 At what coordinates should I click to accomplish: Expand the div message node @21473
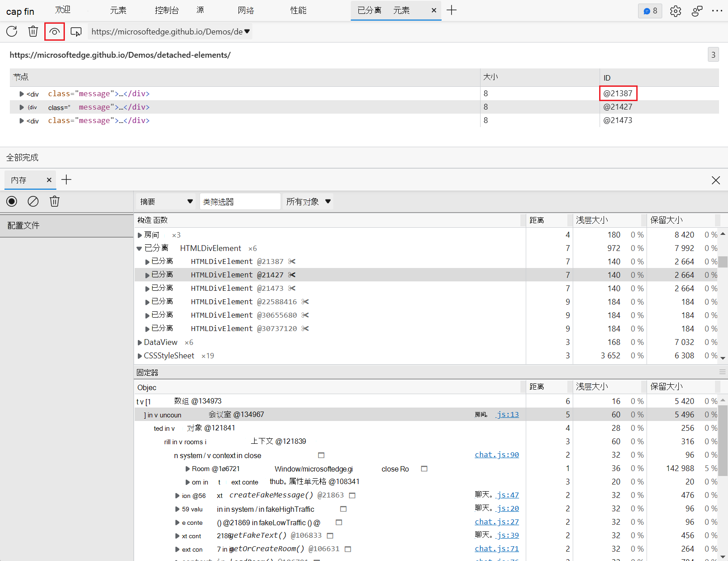click(x=21, y=120)
